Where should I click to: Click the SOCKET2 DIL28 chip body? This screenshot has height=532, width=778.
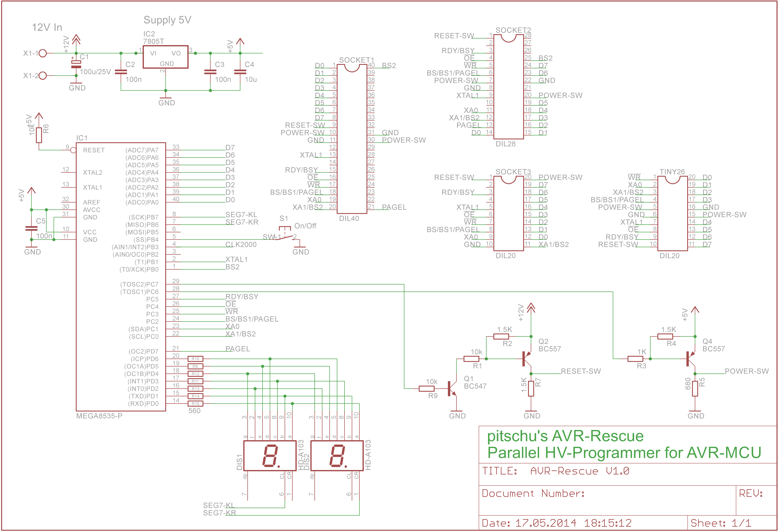509,87
